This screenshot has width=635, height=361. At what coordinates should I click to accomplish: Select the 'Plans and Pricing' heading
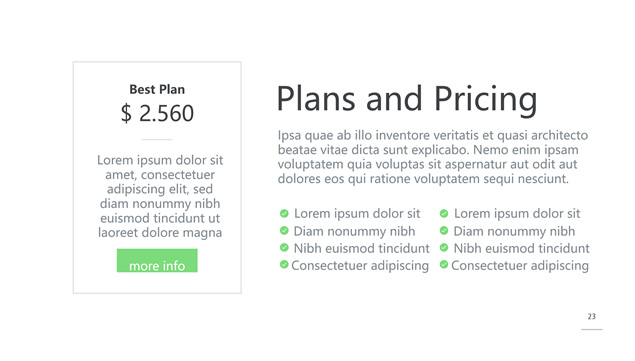coord(407,99)
